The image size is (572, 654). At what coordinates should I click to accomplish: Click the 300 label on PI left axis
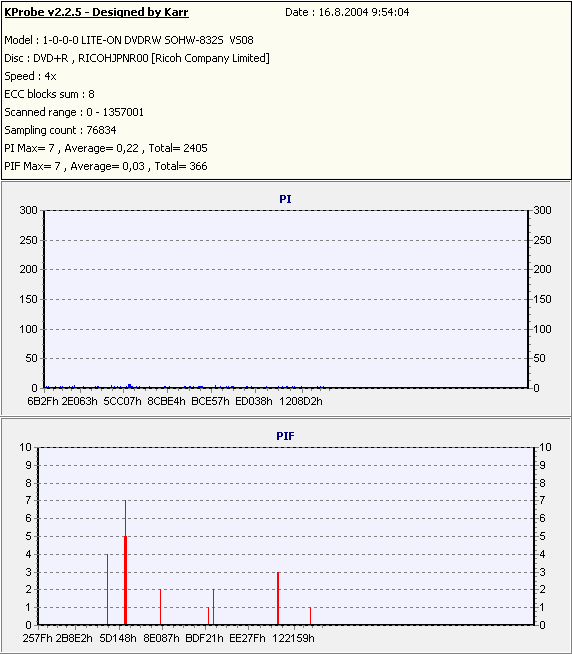28,210
